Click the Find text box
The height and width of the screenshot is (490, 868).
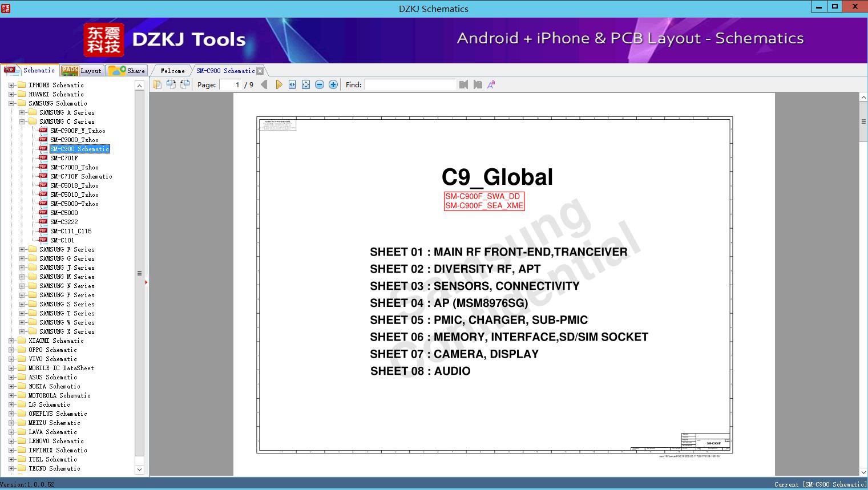410,84
